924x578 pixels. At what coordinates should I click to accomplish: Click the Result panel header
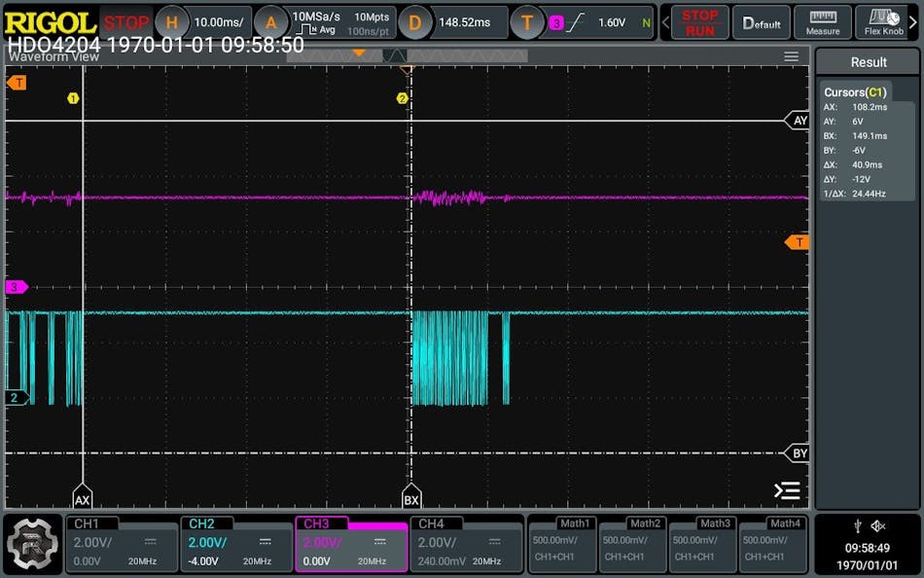point(868,62)
